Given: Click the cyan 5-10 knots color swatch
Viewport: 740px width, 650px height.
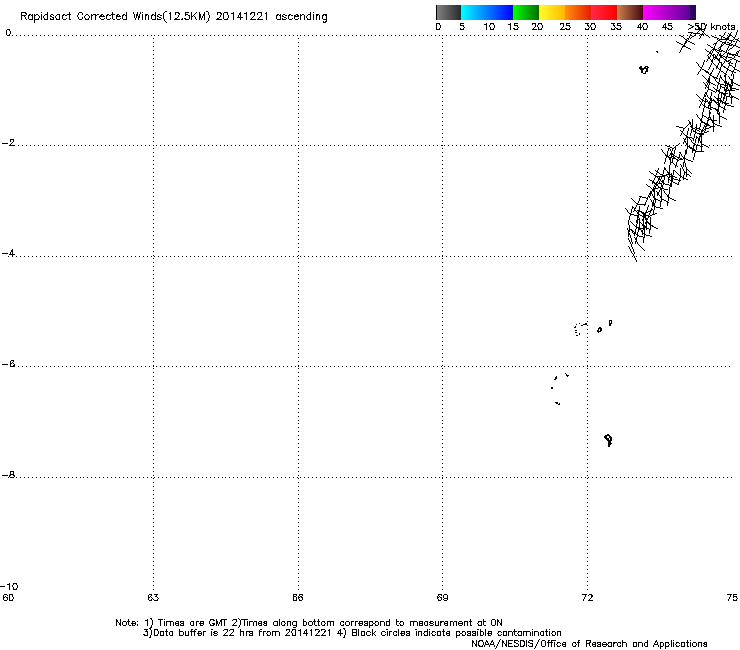Looking at the screenshot, I should coord(474,12).
